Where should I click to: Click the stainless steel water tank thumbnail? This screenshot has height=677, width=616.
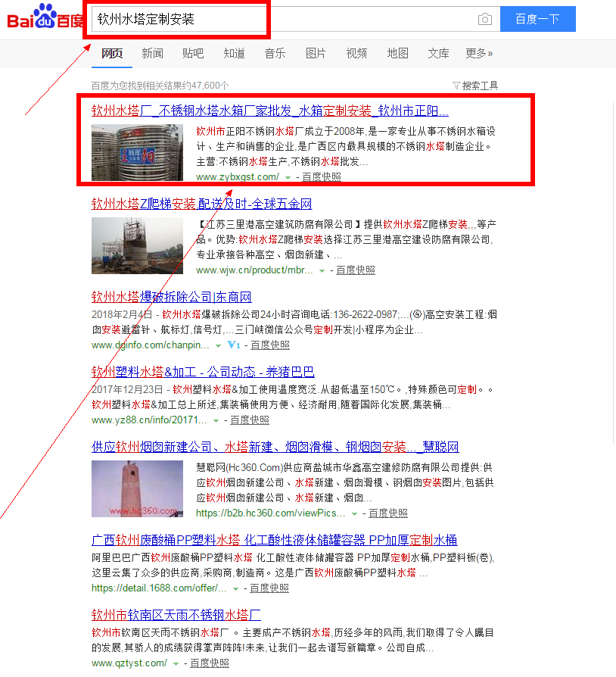coord(137,152)
